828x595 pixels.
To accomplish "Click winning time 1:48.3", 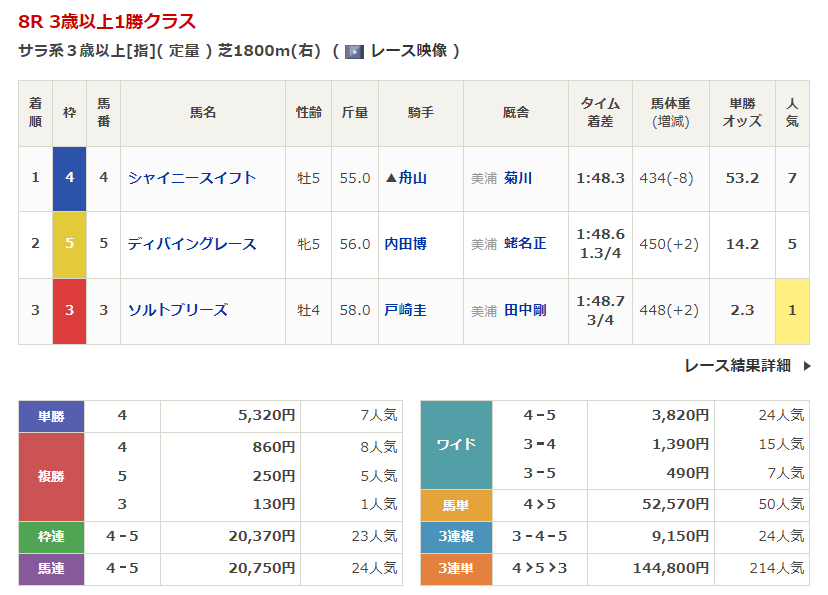I will coord(600,178).
